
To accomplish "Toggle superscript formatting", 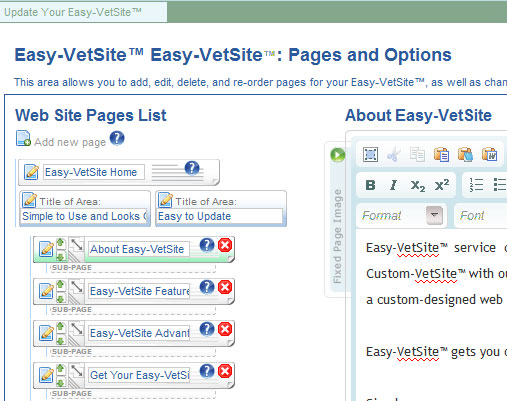I will [442, 185].
